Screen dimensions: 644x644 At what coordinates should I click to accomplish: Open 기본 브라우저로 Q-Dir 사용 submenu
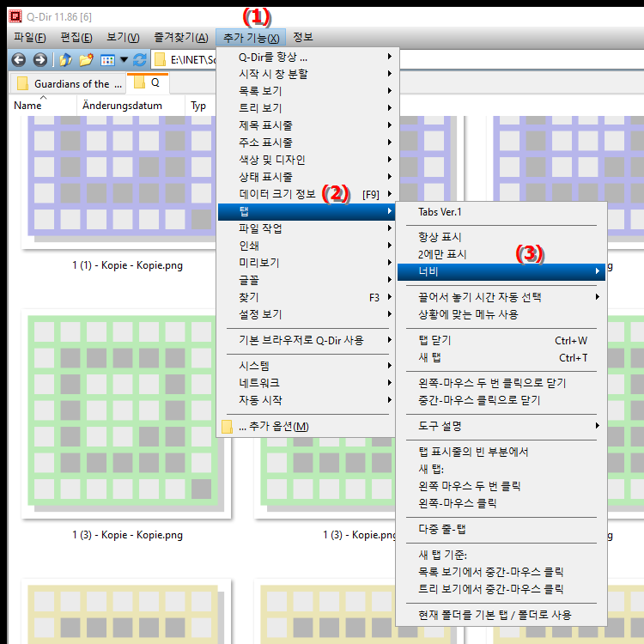pos(306,341)
